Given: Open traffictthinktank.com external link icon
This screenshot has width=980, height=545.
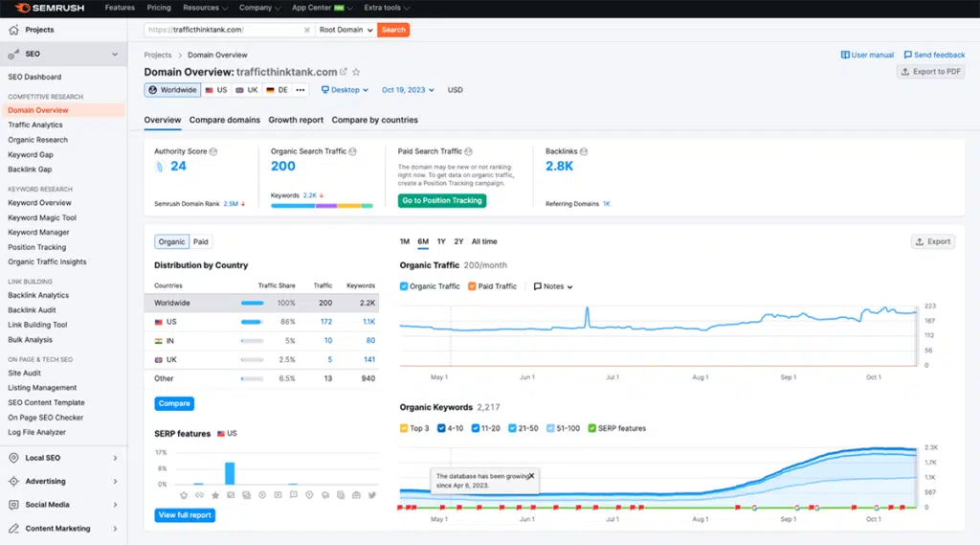Looking at the screenshot, I should 344,72.
